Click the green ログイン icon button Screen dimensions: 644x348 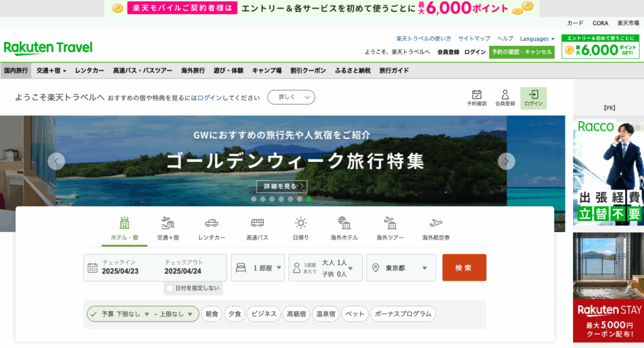click(533, 98)
